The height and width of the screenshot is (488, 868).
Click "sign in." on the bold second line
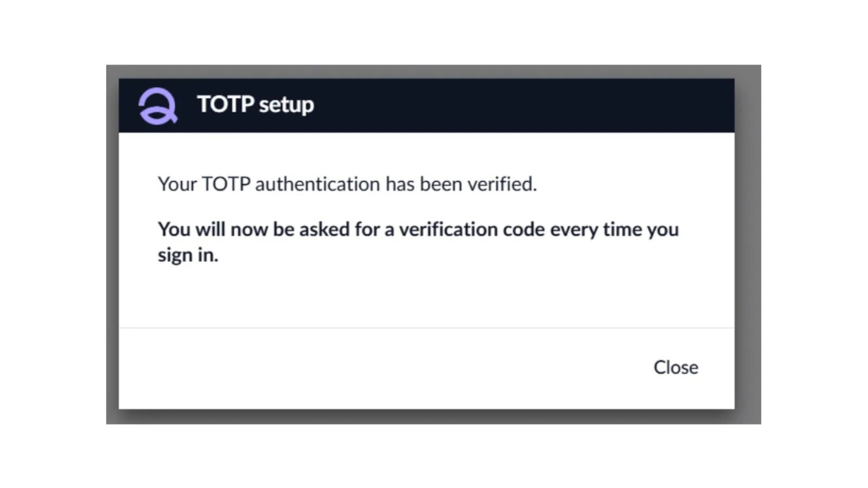coord(188,255)
